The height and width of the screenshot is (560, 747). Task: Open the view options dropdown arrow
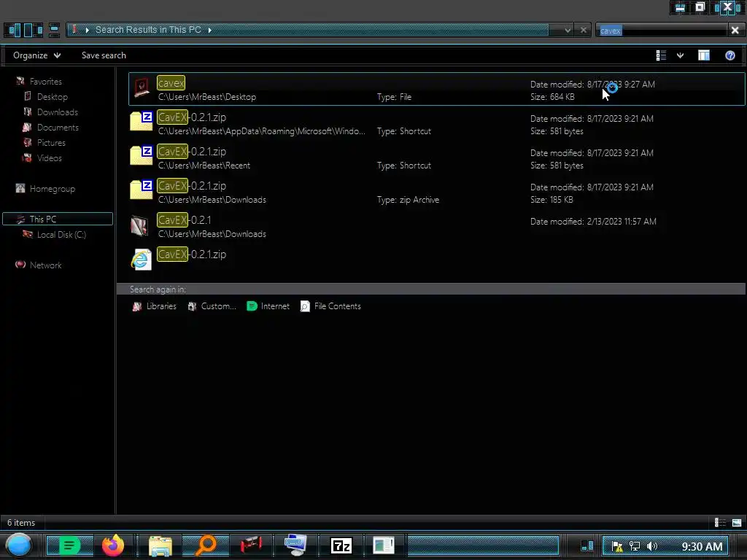pos(680,55)
